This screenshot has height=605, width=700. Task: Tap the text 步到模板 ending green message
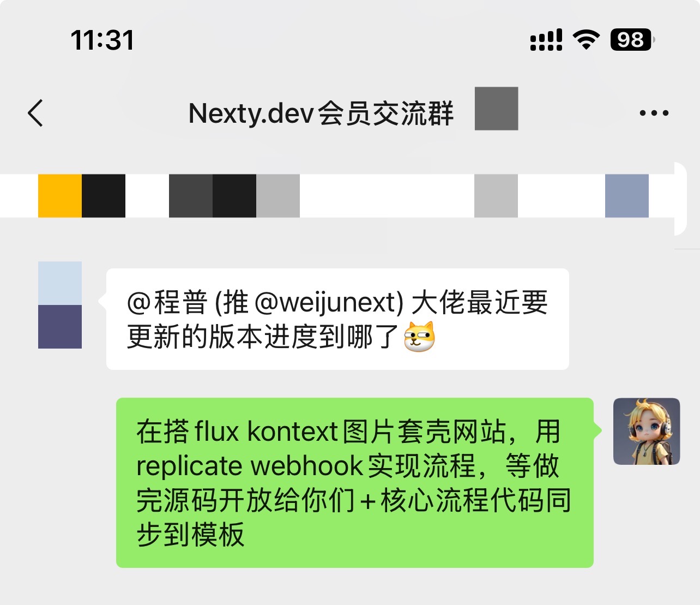click(190, 535)
